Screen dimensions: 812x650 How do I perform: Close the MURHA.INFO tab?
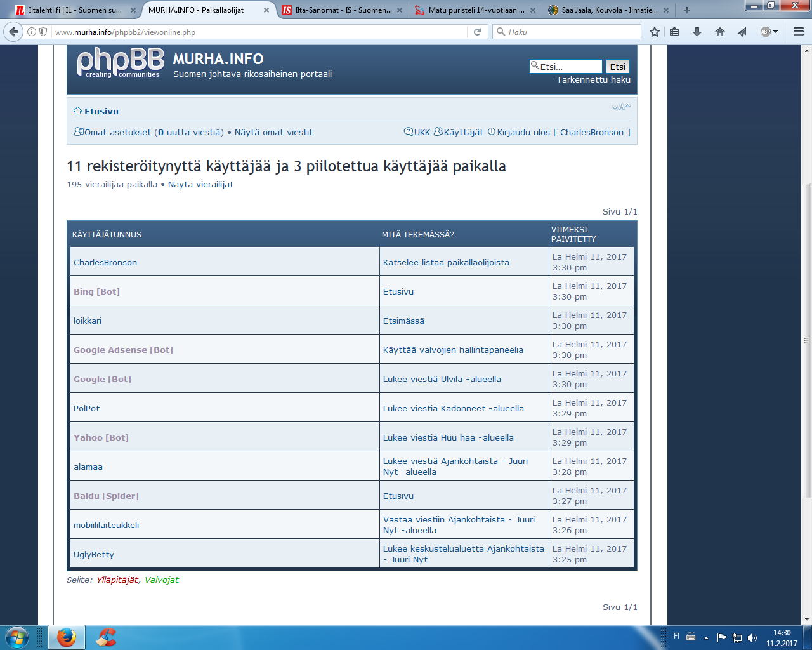(266, 10)
